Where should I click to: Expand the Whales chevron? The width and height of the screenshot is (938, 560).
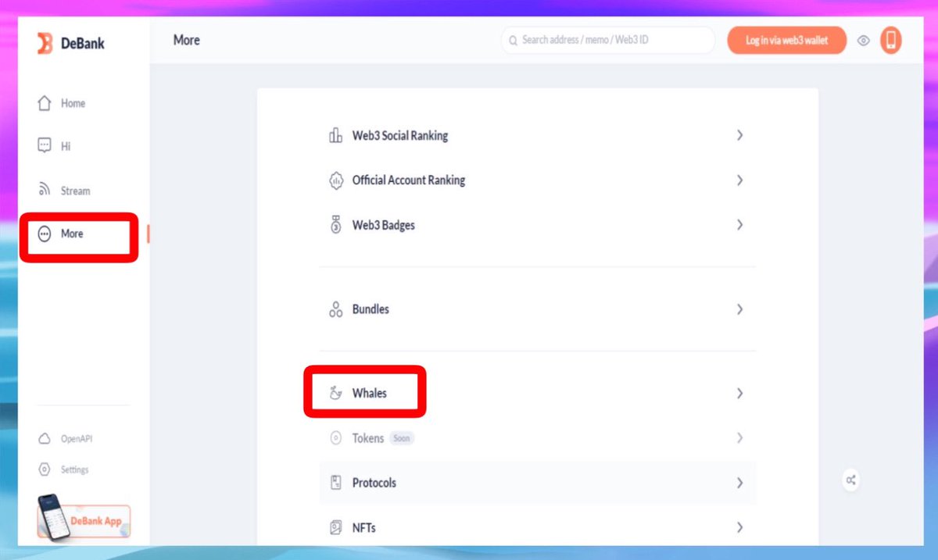739,393
